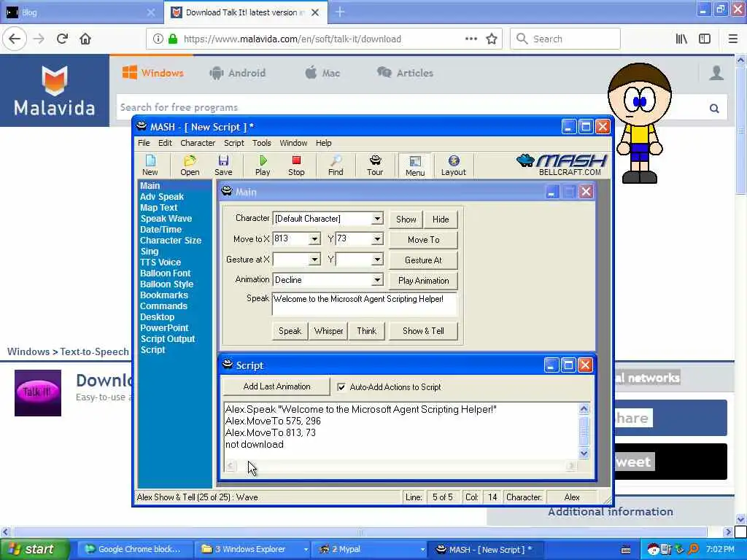Click the Add Last Animation button
The height and width of the screenshot is (560, 747).
(276, 386)
